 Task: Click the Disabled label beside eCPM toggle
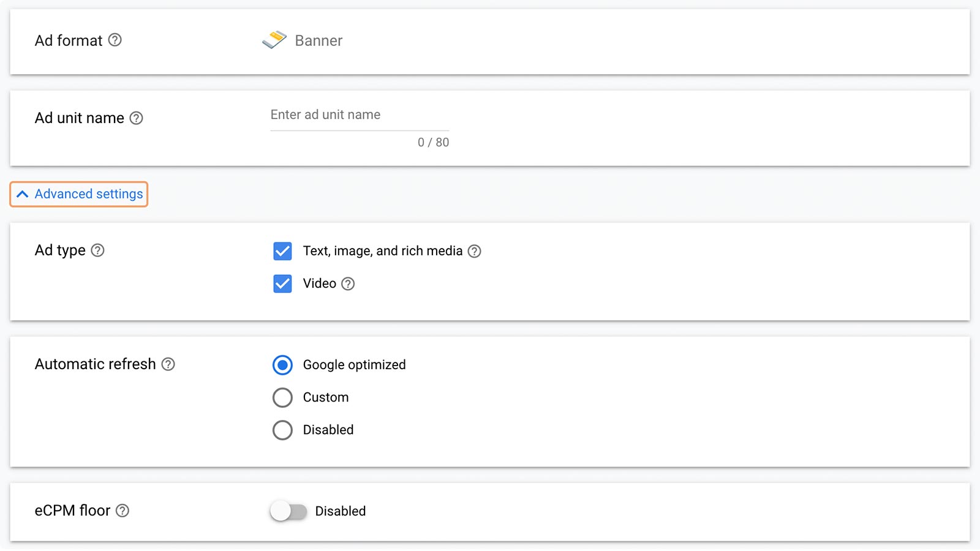(341, 511)
